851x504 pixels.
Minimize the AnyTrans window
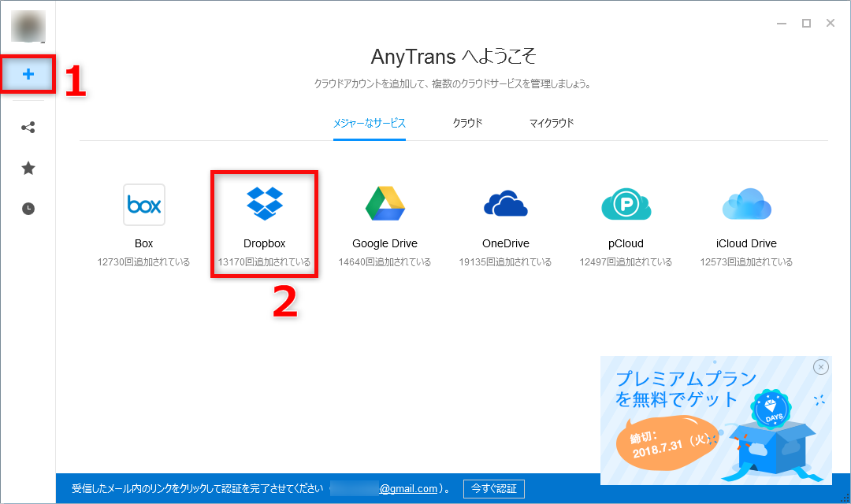click(782, 24)
